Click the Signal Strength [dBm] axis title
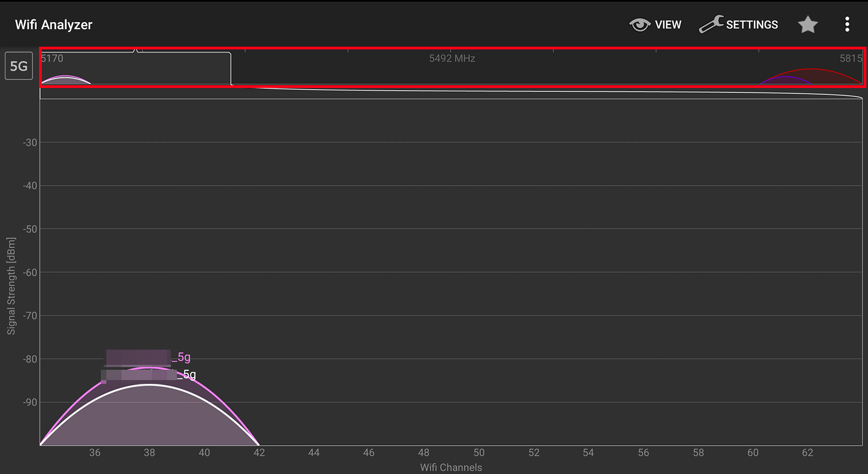Screen dimensions: 868x474 pyautogui.click(x=11, y=286)
